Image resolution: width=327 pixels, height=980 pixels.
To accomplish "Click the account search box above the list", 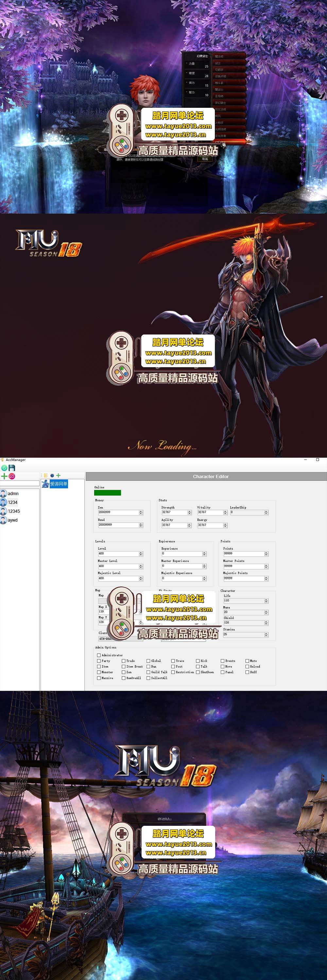I will [x=20, y=483].
